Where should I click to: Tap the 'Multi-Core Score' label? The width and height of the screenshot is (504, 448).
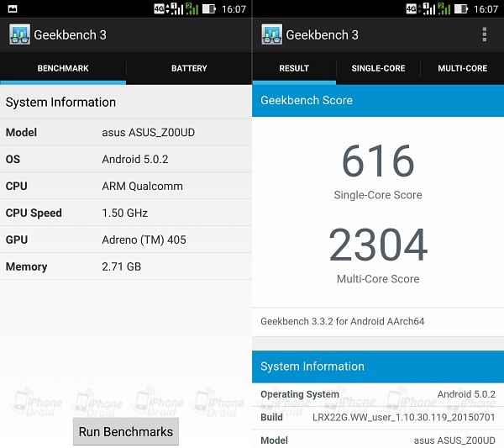pyautogui.click(x=378, y=279)
